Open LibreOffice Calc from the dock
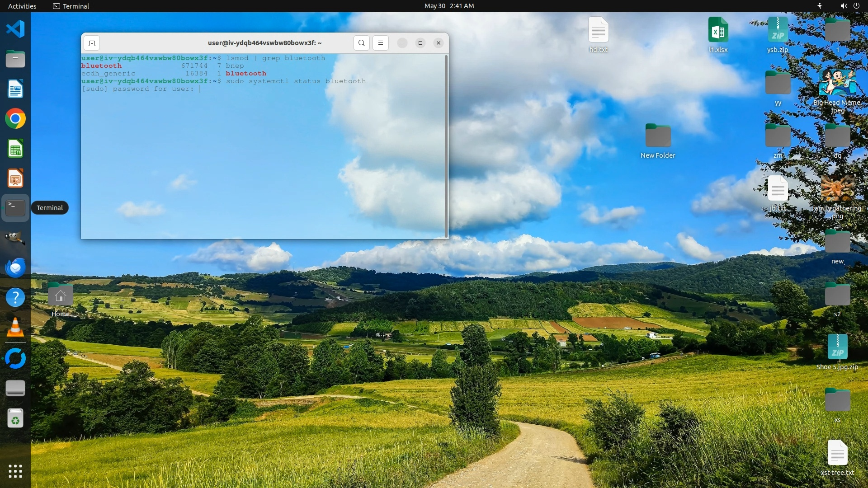This screenshot has width=868, height=488. click(15, 149)
